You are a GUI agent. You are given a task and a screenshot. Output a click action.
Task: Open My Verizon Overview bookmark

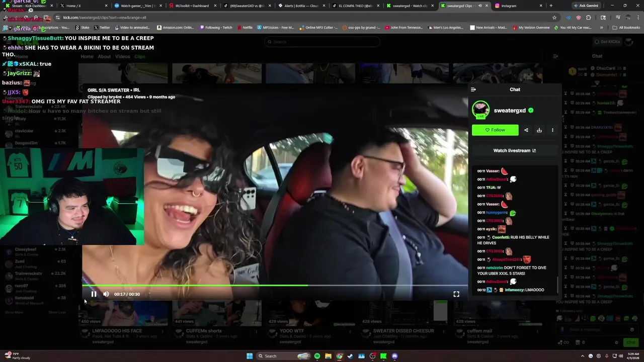coord(531,28)
